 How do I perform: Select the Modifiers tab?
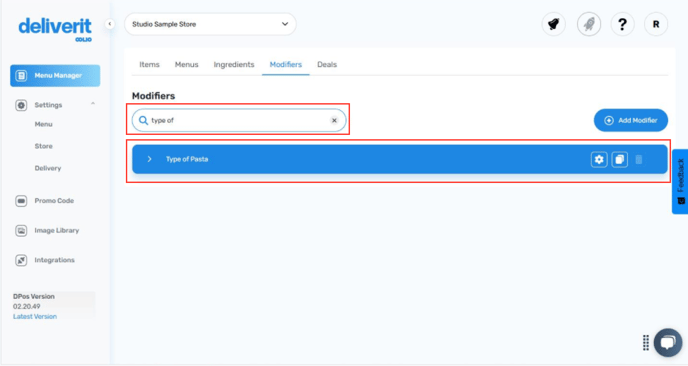(286, 65)
